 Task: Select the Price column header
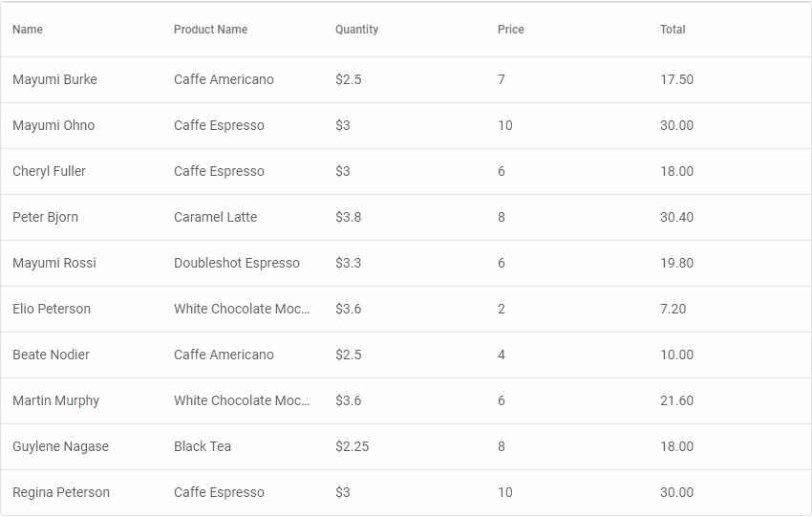pyautogui.click(x=510, y=30)
